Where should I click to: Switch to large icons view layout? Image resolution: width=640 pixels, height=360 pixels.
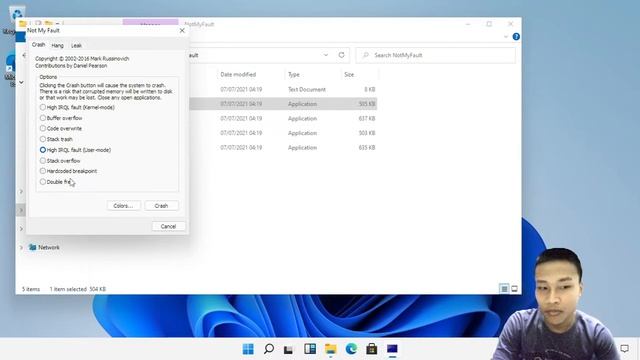pos(514,289)
